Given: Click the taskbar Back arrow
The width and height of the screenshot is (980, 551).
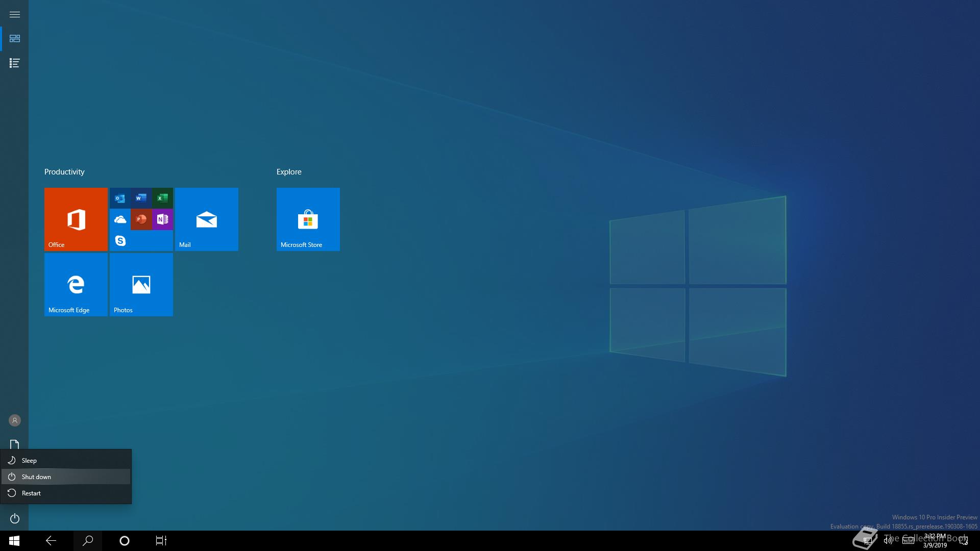Looking at the screenshot, I should point(51,541).
